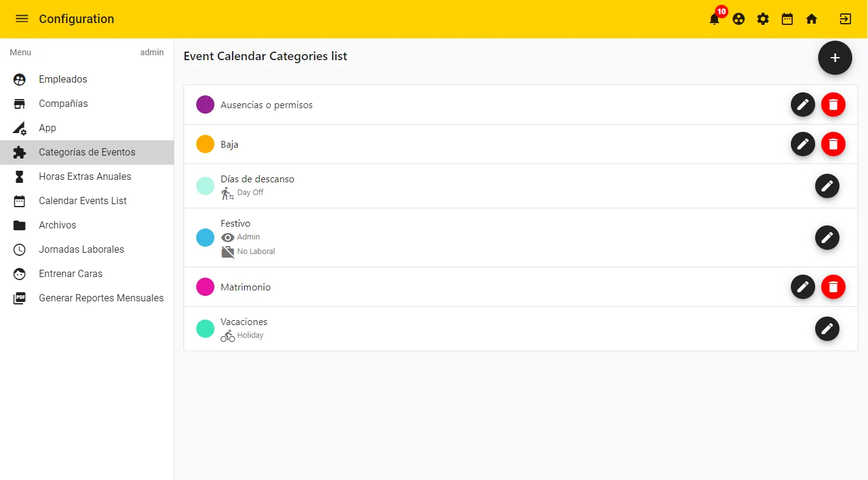Viewport: 868px width, 480px height.
Task: Open Calendar Events List from the menu
Action: coord(83,201)
